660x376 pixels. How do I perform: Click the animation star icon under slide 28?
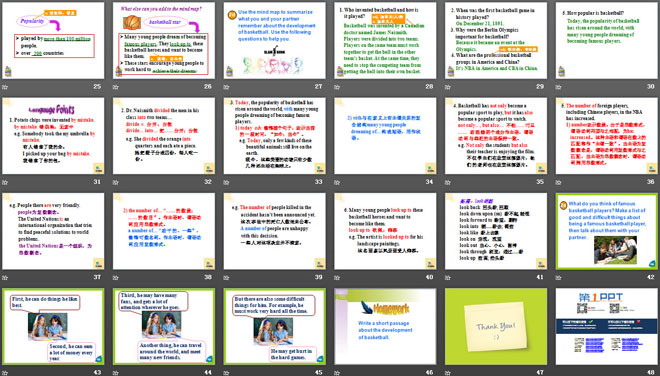coord(337,87)
